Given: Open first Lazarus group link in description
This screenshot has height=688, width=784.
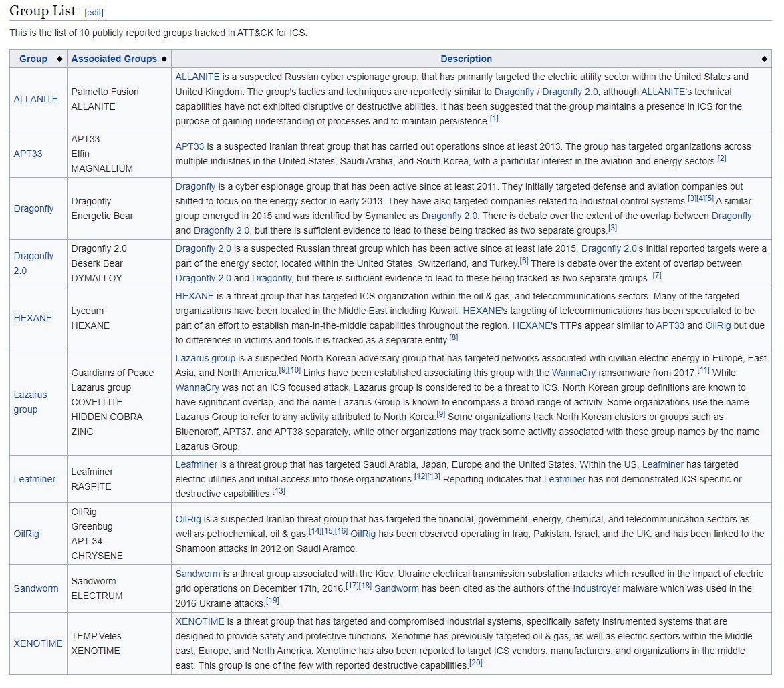Looking at the screenshot, I should click(x=205, y=358).
